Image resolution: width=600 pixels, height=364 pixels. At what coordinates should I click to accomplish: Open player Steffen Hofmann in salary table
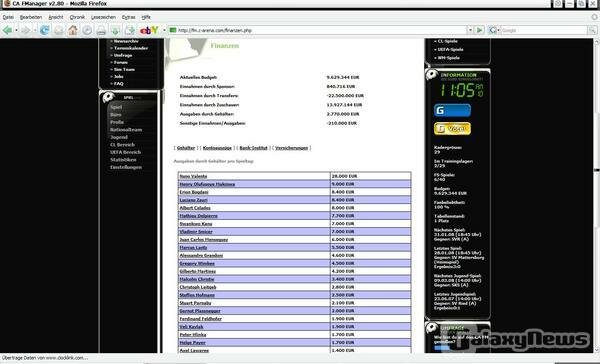[x=197, y=295]
